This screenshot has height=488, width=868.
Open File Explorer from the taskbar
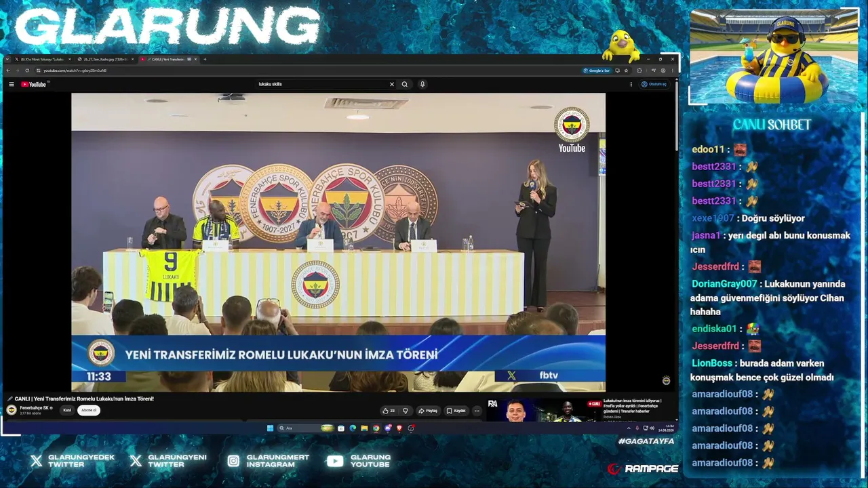coord(365,428)
